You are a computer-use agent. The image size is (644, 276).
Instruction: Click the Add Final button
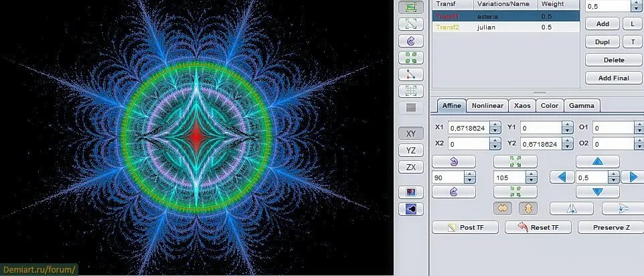(x=614, y=78)
